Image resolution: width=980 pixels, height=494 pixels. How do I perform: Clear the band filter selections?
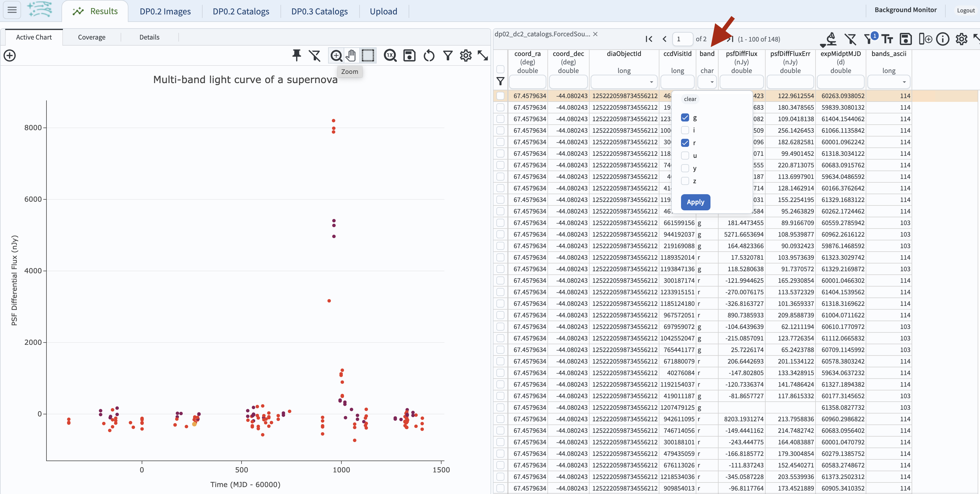coord(690,99)
